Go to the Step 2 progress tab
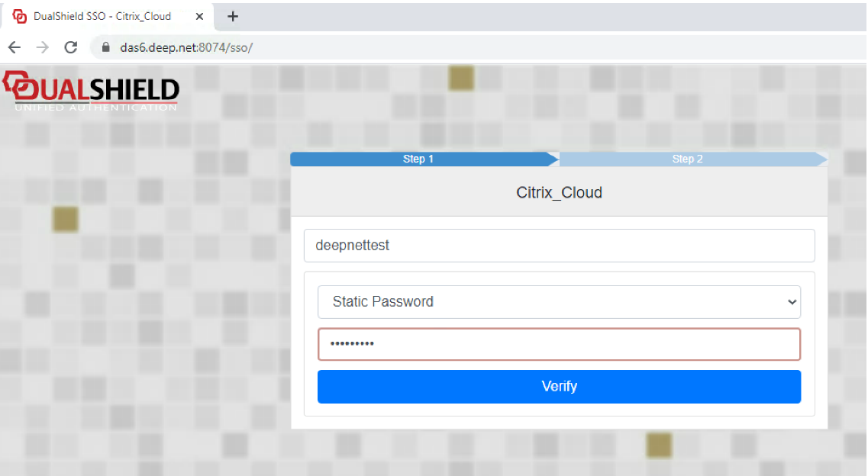This screenshot has height=476, width=868. (687, 159)
